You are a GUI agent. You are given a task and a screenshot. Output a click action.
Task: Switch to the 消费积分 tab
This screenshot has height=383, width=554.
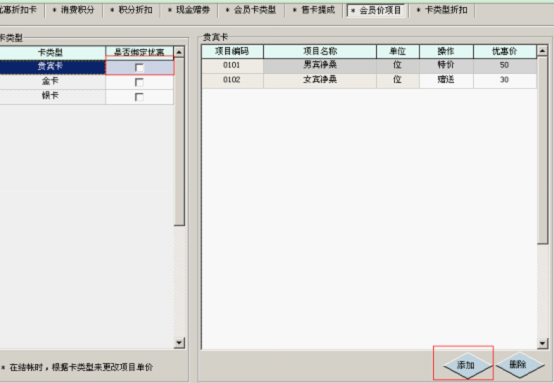[74, 10]
